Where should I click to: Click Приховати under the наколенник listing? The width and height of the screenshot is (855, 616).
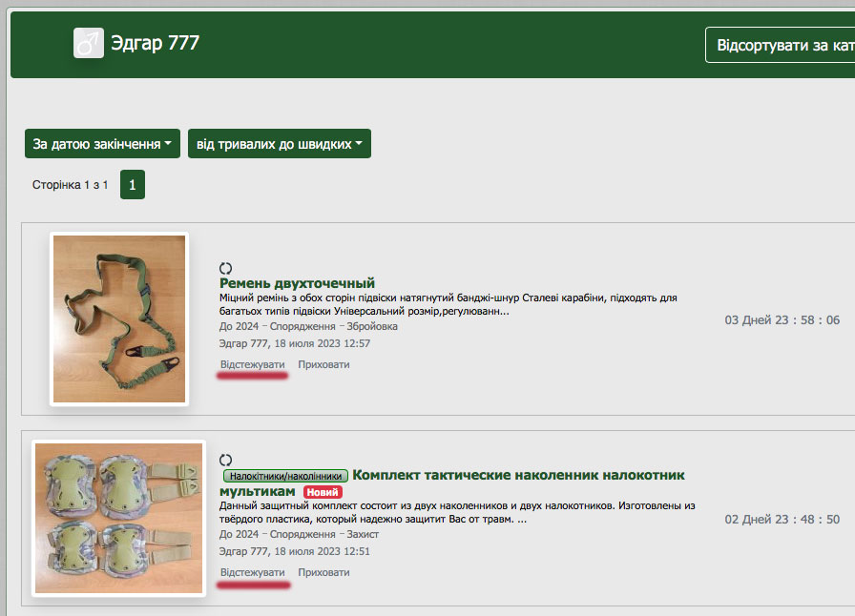323,572
